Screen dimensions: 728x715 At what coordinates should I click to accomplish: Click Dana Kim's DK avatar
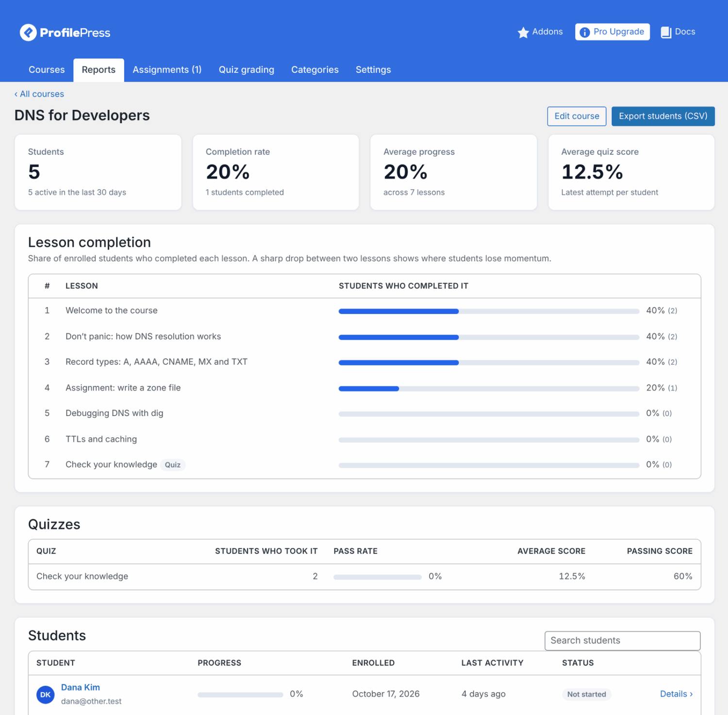click(45, 695)
